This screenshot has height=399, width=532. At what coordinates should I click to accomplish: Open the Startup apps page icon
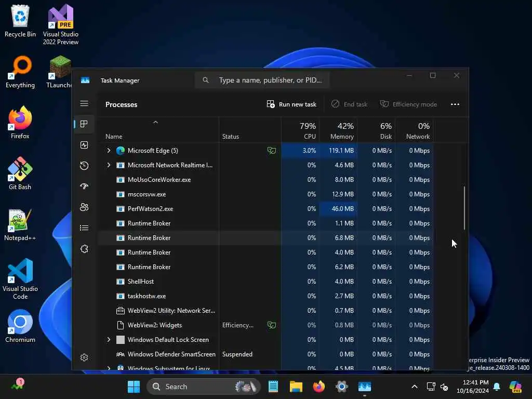[x=84, y=187]
